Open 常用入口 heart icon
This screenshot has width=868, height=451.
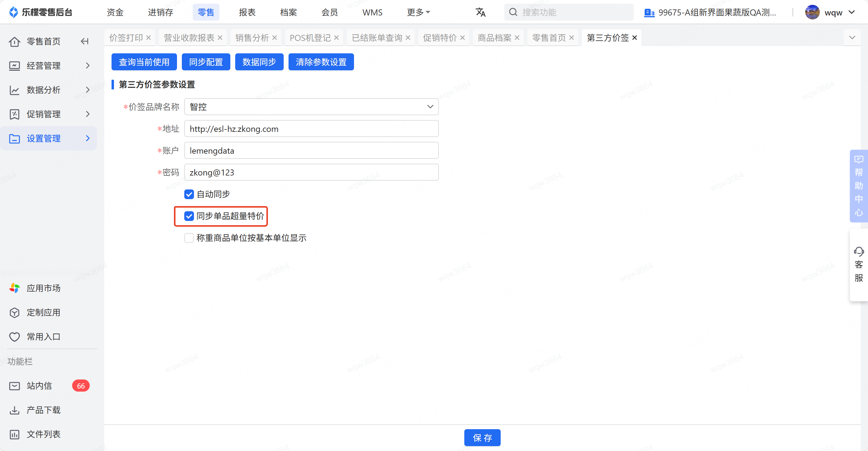tap(15, 337)
